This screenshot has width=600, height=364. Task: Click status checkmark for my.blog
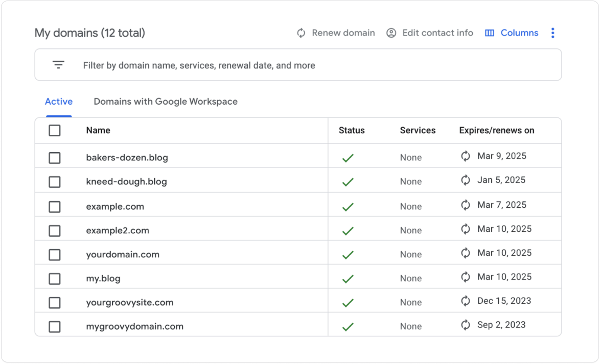click(348, 279)
